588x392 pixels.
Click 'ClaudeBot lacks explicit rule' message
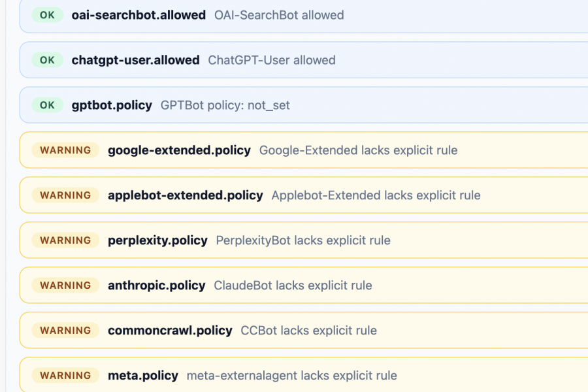click(x=293, y=286)
